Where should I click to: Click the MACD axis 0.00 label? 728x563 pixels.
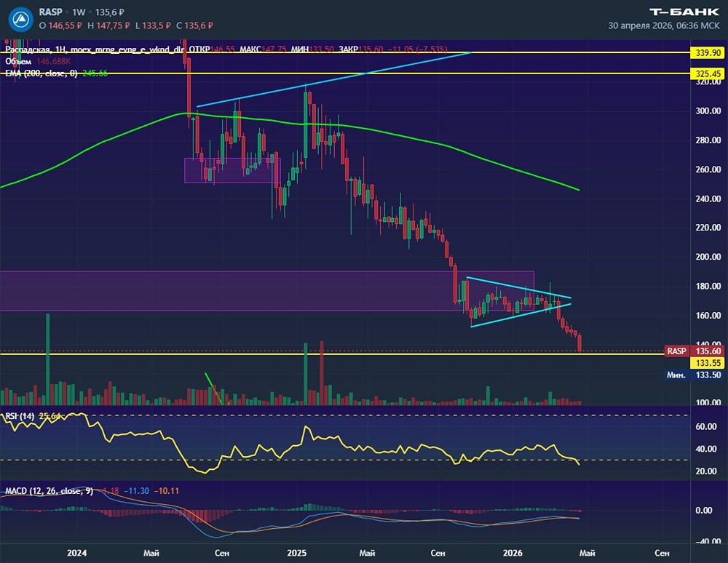point(704,511)
